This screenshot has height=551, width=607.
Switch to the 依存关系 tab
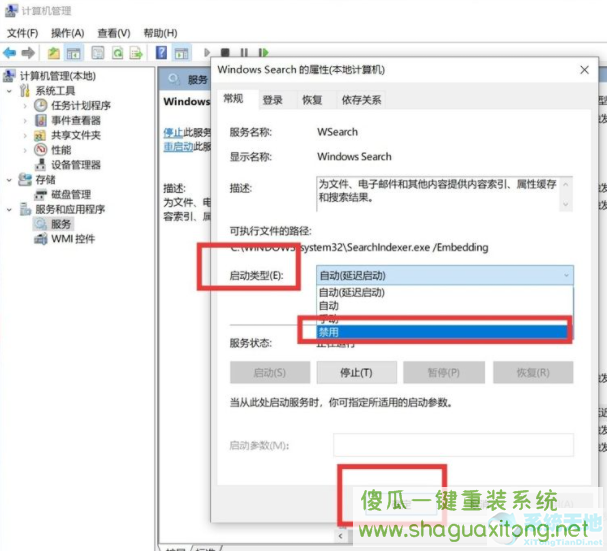tap(361, 100)
